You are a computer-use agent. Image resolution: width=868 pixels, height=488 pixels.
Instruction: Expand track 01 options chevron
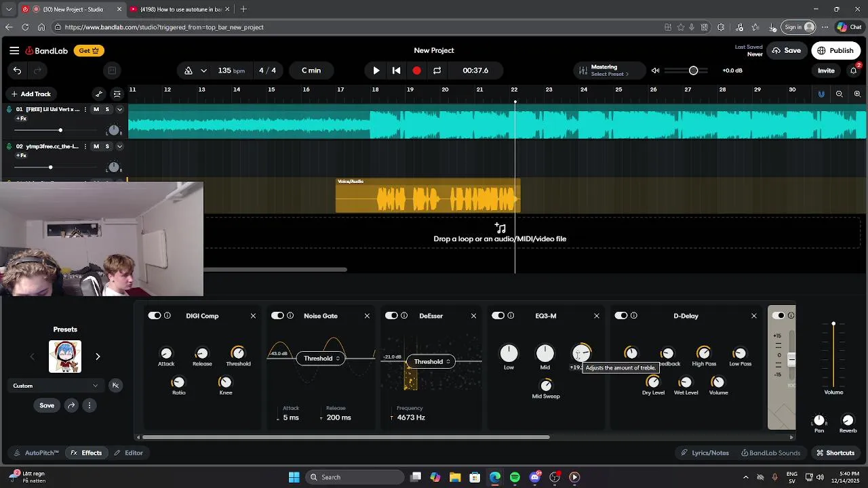(119, 109)
